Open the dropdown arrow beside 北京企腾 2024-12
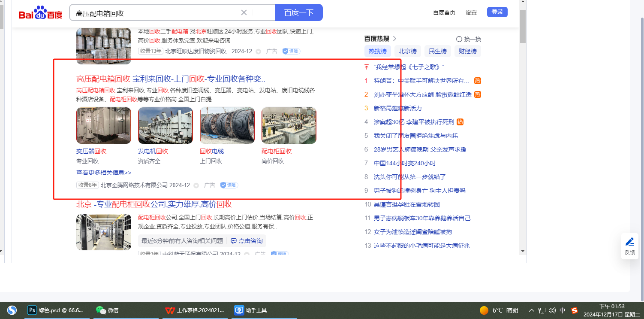644x319 pixels. [x=196, y=185]
